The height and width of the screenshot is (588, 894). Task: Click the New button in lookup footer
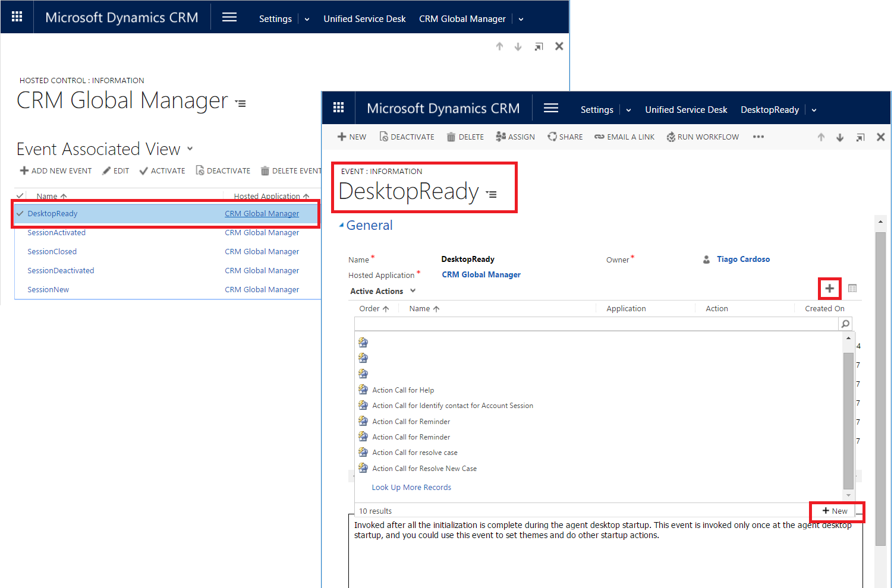[835, 511]
